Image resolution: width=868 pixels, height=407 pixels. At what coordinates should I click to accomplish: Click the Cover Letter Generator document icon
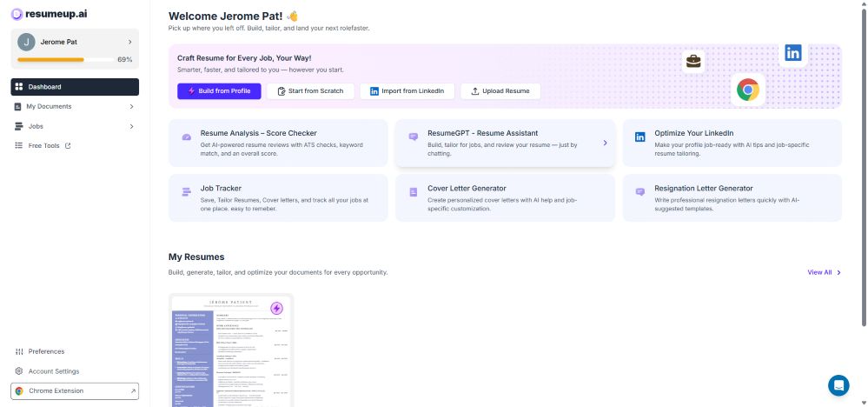click(x=414, y=192)
